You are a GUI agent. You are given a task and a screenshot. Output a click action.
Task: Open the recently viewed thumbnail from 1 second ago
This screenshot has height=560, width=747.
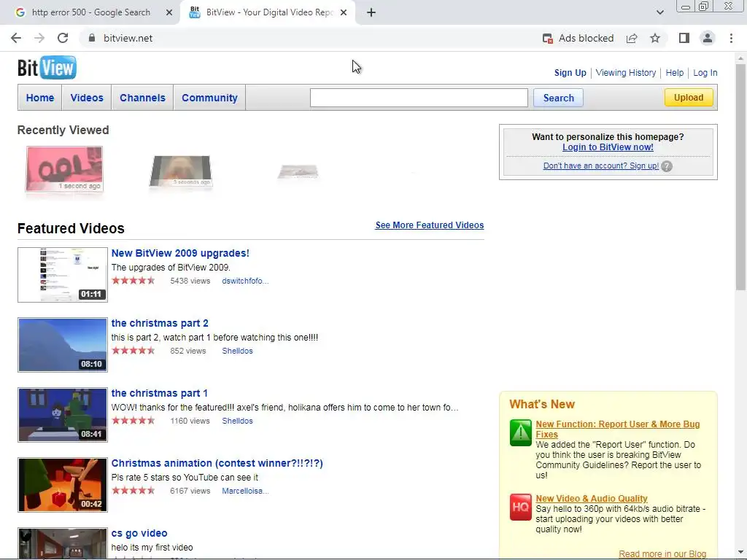(64, 169)
